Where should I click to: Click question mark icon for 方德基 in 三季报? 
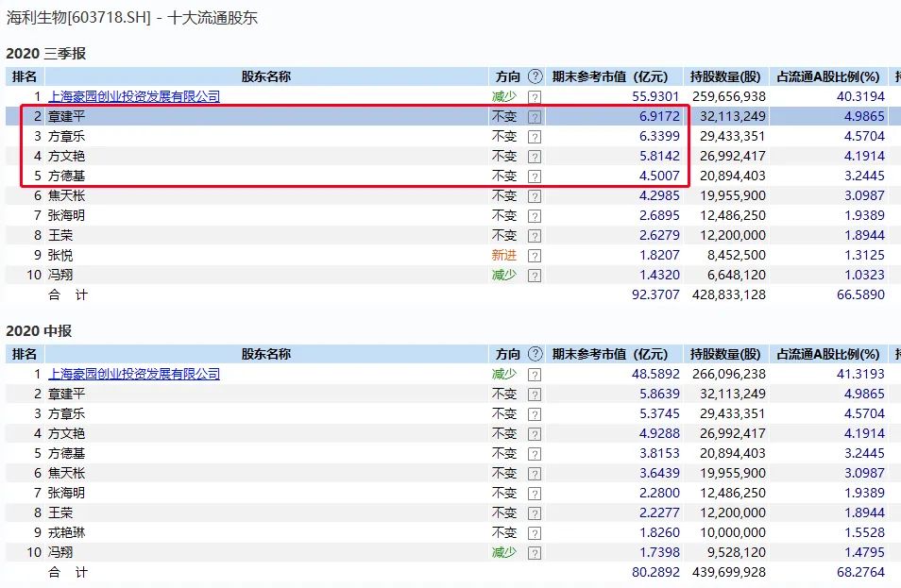tap(535, 176)
